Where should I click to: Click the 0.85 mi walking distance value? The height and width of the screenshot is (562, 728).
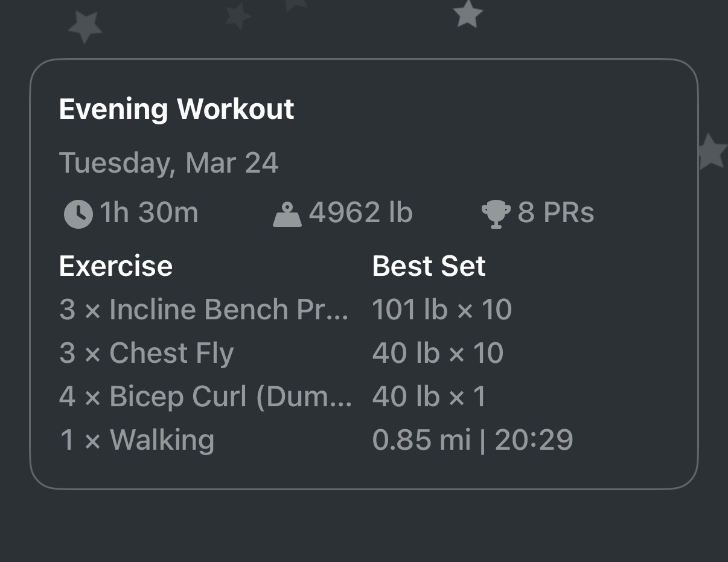pos(421,440)
